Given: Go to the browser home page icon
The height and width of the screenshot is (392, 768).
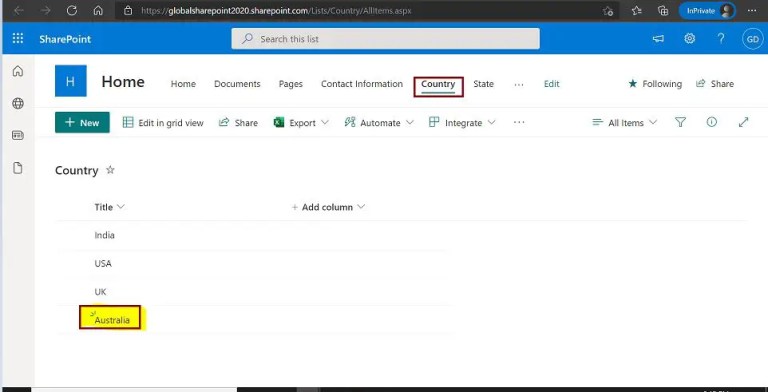Looking at the screenshot, I should pos(98,10).
